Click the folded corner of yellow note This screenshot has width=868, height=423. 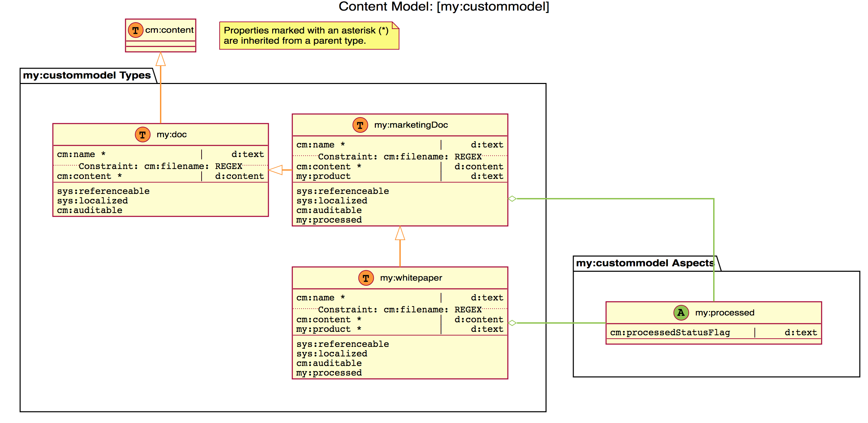pyautogui.click(x=395, y=25)
